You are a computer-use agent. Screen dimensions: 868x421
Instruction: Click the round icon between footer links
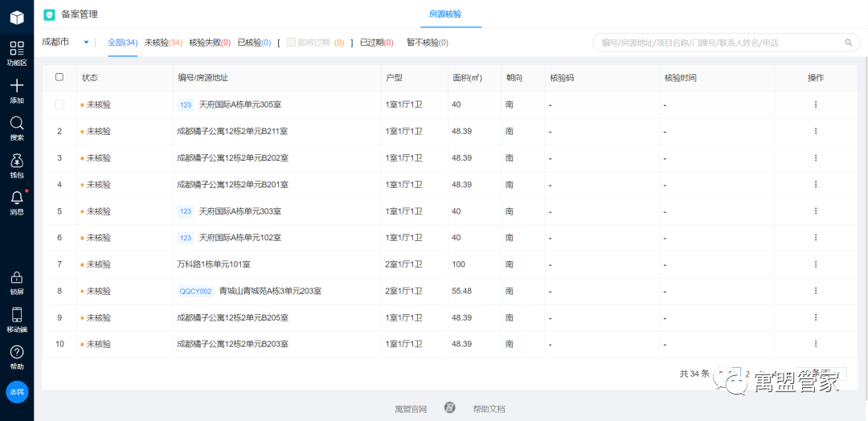(450, 408)
